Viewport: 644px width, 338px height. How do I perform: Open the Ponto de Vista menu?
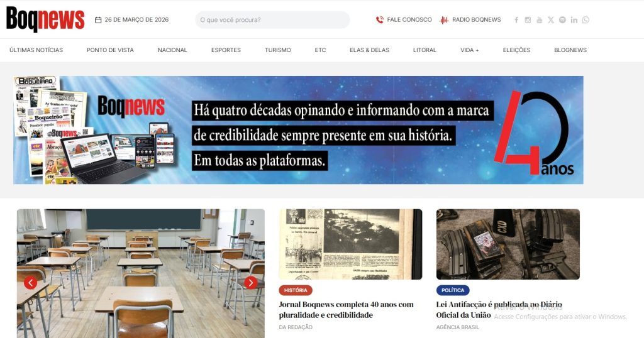click(x=110, y=50)
